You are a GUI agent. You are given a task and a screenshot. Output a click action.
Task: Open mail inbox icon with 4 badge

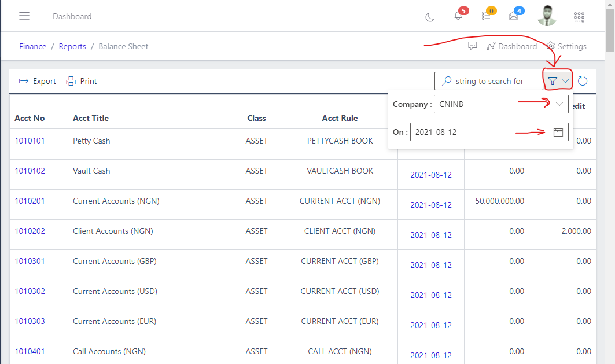point(514,16)
